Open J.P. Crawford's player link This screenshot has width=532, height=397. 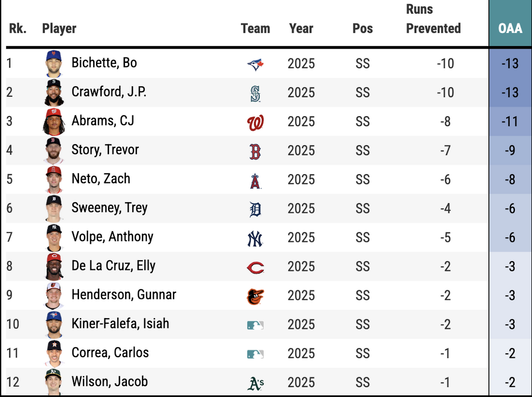pyautogui.click(x=108, y=92)
